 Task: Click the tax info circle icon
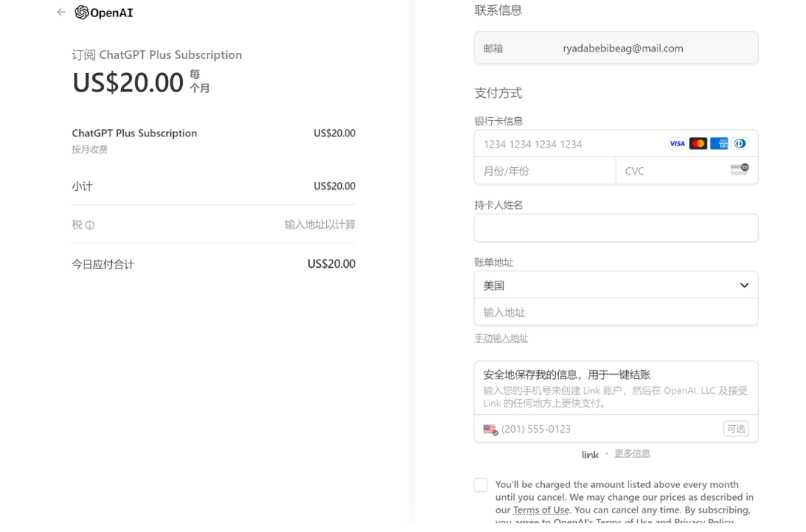90,225
